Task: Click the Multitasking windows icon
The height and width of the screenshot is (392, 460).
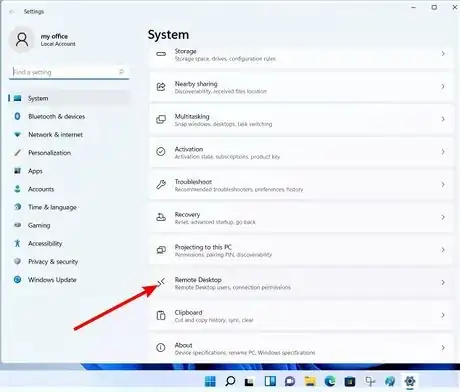Action: click(x=161, y=119)
